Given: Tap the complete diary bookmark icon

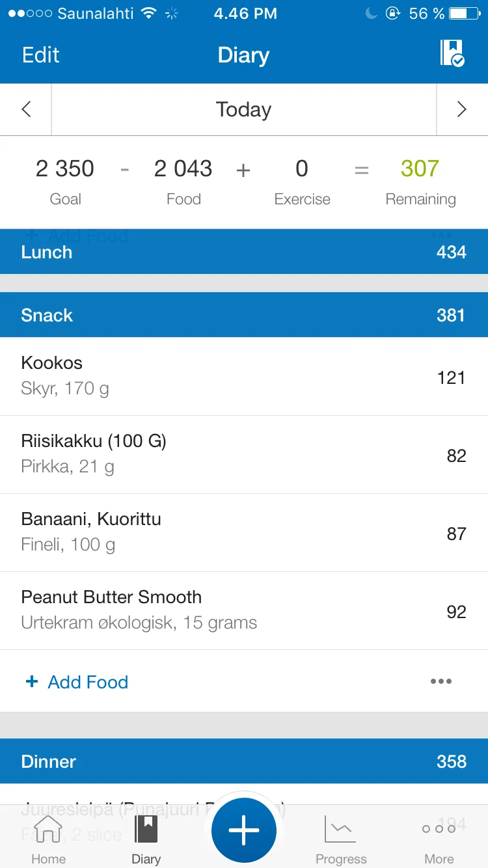Looking at the screenshot, I should 452,53.
